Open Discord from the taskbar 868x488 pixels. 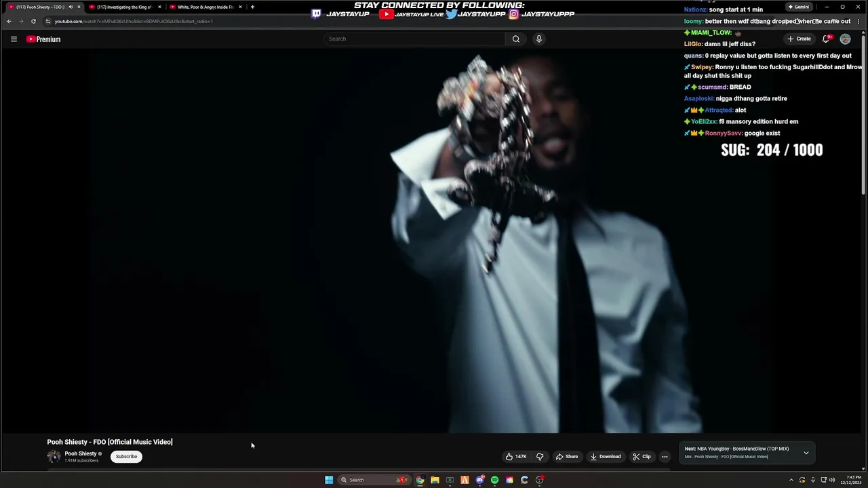pos(480,480)
